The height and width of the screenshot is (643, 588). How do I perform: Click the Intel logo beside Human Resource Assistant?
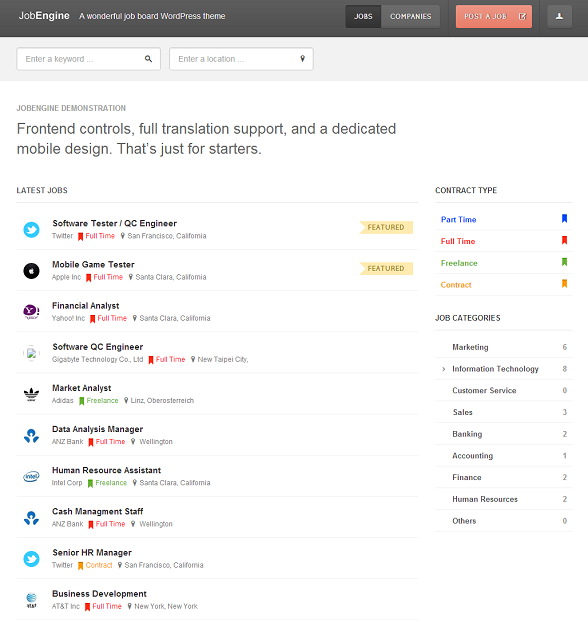click(x=31, y=477)
